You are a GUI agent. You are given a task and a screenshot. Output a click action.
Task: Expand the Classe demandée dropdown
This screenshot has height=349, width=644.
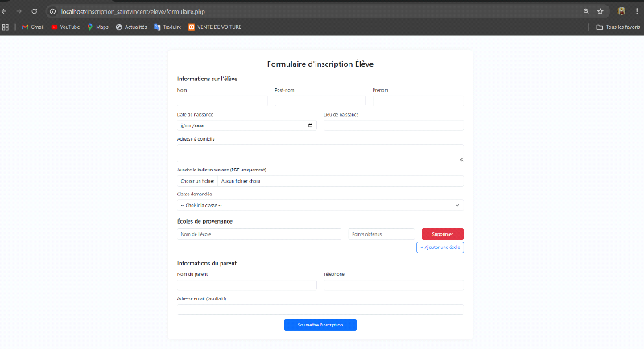pyautogui.click(x=320, y=205)
